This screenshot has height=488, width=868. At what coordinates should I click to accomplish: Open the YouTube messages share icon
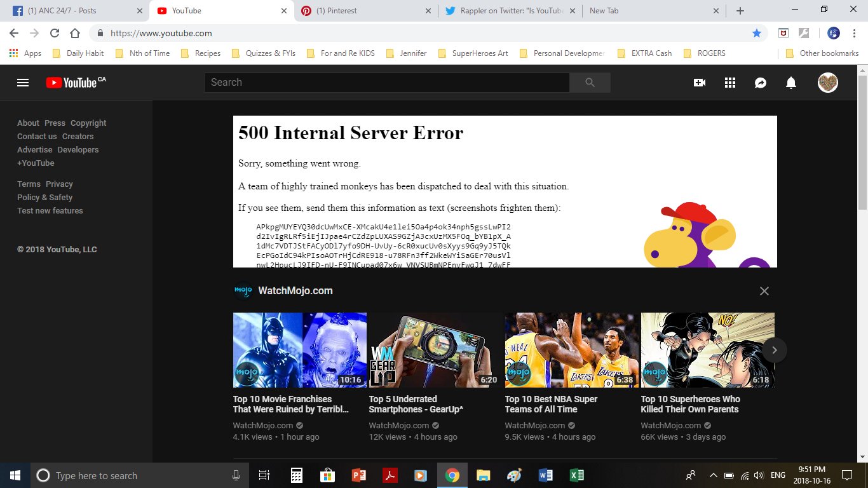[761, 83]
